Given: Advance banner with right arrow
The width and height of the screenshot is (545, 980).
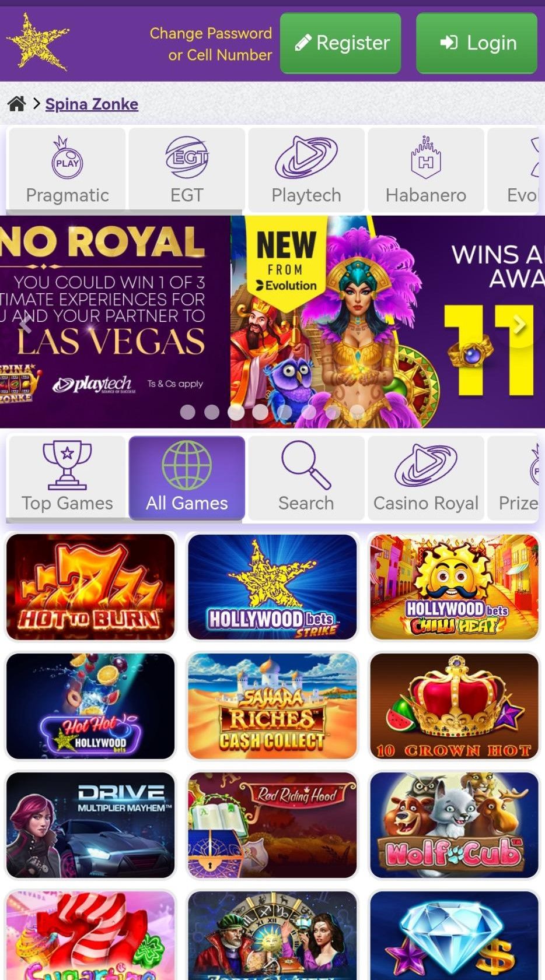Looking at the screenshot, I should coord(518,325).
